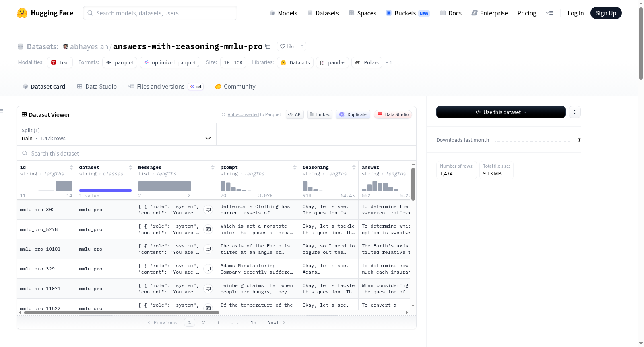Open Buckets in the top navigation

(408, 13)
